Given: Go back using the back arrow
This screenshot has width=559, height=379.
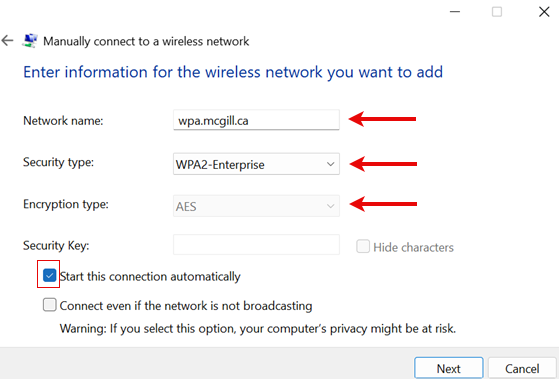Looking at the screenshot, I should pyautogui.click(x=7, y=41).
